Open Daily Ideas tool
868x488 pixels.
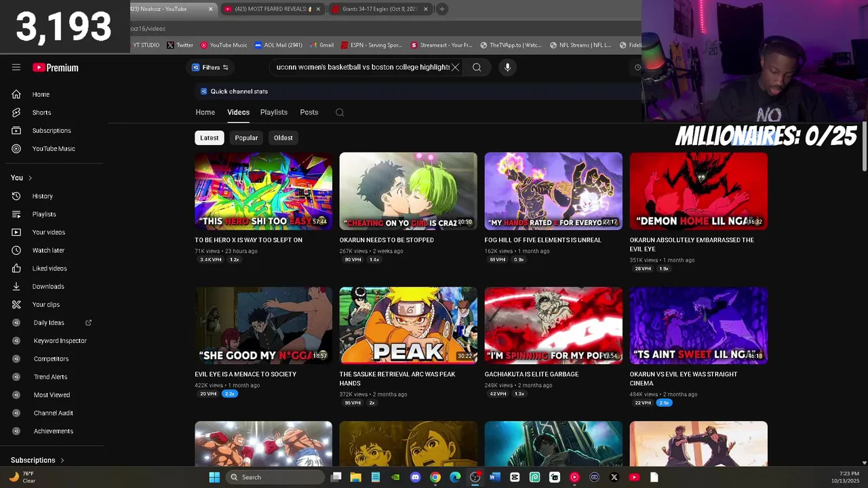[49, 323]
